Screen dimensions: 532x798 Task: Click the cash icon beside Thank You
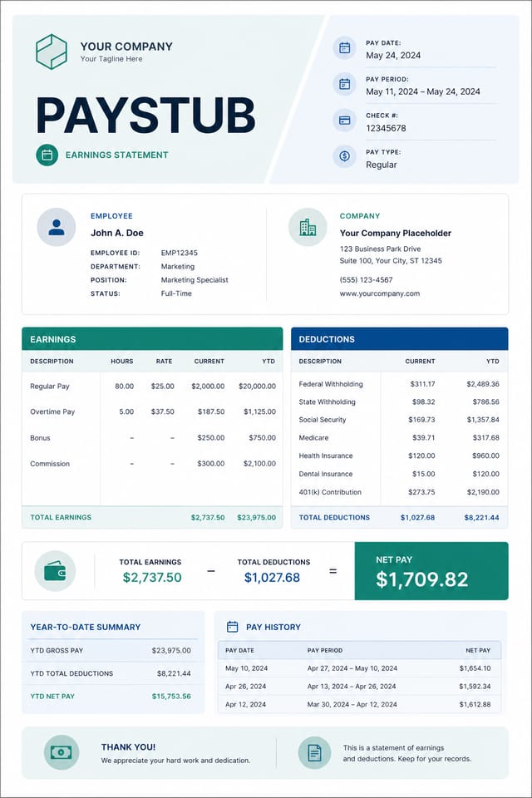(x=61, y=752)
